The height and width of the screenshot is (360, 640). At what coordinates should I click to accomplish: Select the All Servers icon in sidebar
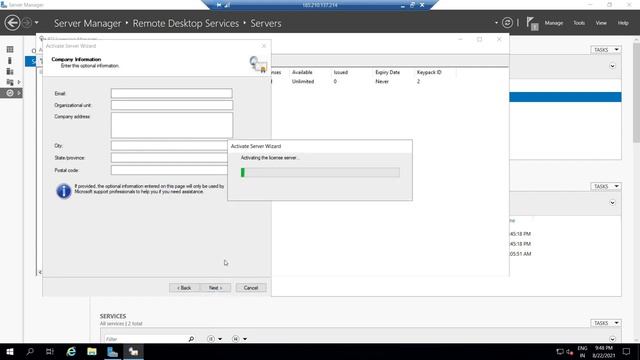10,71
